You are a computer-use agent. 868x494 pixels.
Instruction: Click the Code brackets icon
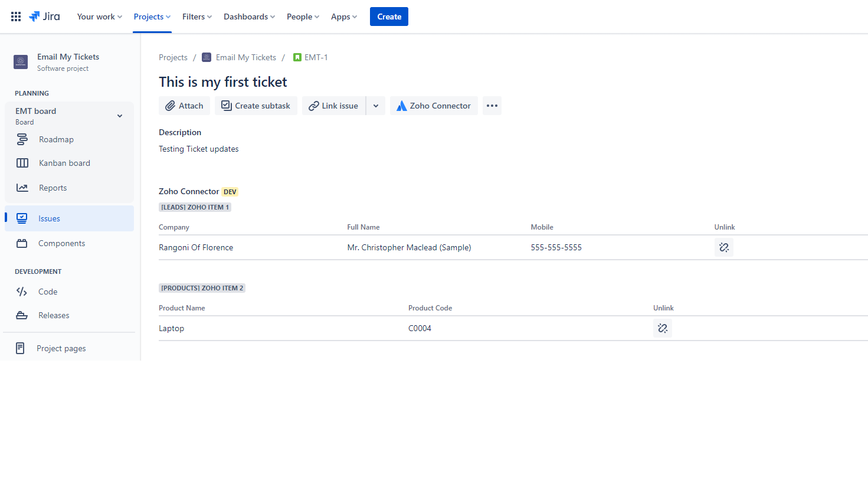click(22, 292)
